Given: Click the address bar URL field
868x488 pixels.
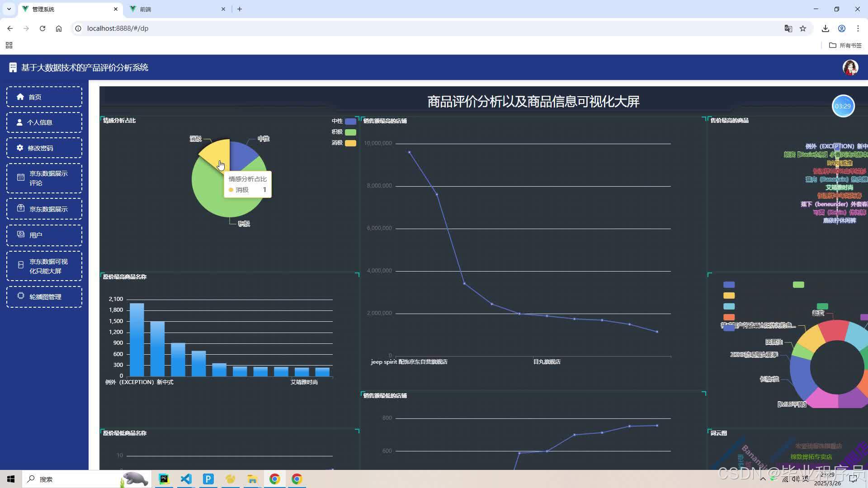Looking at the screenshot, I should click(x=425, y=28).
